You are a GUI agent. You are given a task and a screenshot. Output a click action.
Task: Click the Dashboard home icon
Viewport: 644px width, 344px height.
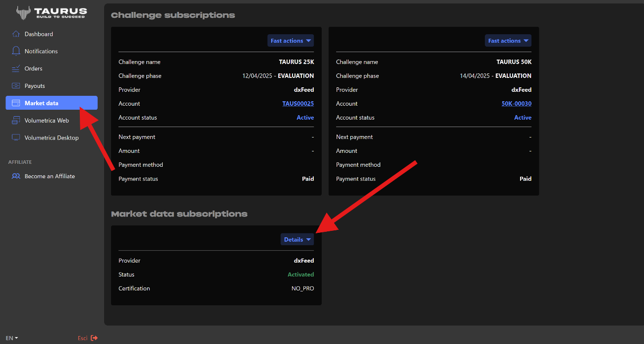point(16,34)
